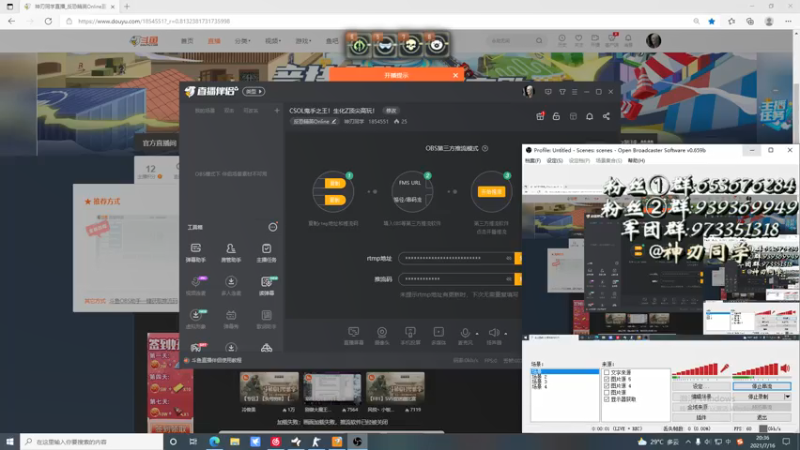Open 房管助手 tool icon
The image size is (800, 450).
pos(231,248)
